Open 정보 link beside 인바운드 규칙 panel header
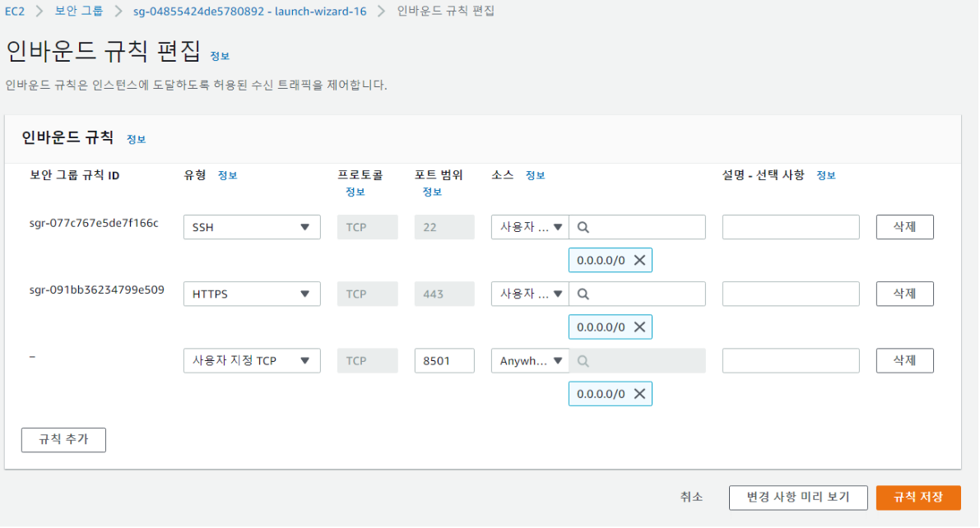 137,139
